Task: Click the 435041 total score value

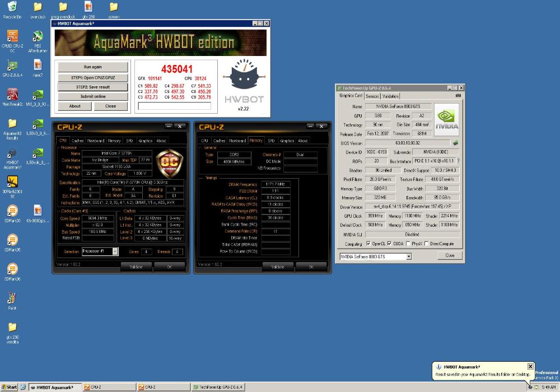Action: 177,69
